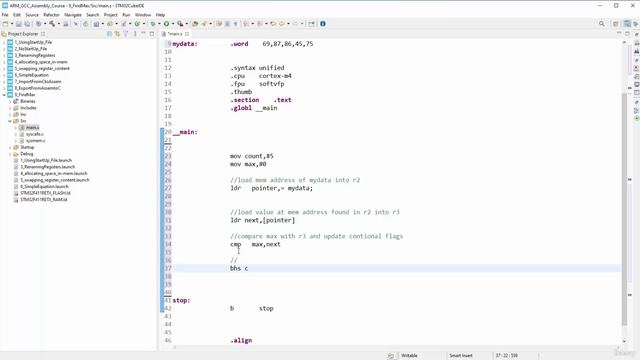
Task: Open the Build hammer dropdown arrow
Action: 58,24
